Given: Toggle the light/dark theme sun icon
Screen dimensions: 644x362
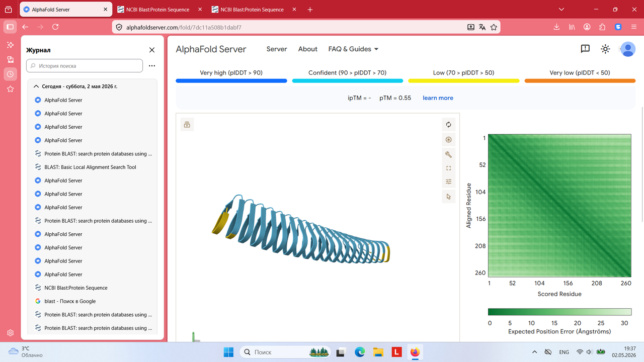Looking at the screenshot, I should (606, 49).
